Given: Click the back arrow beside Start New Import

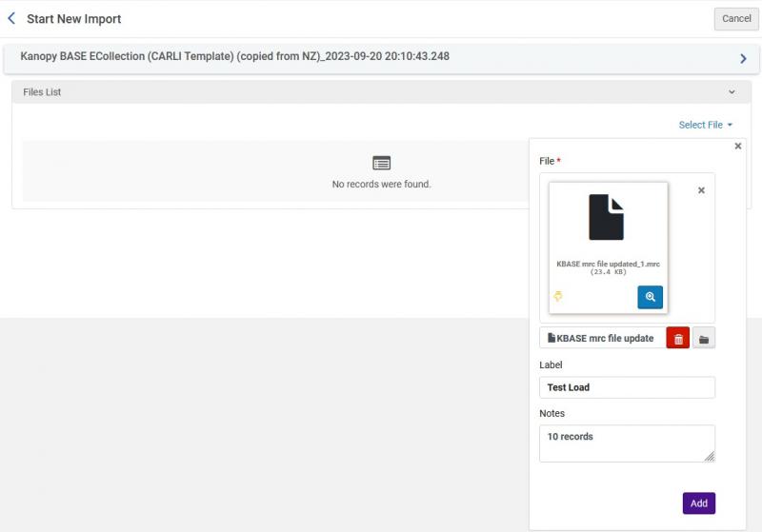Looking at the screenshot, I should (11, 18).
